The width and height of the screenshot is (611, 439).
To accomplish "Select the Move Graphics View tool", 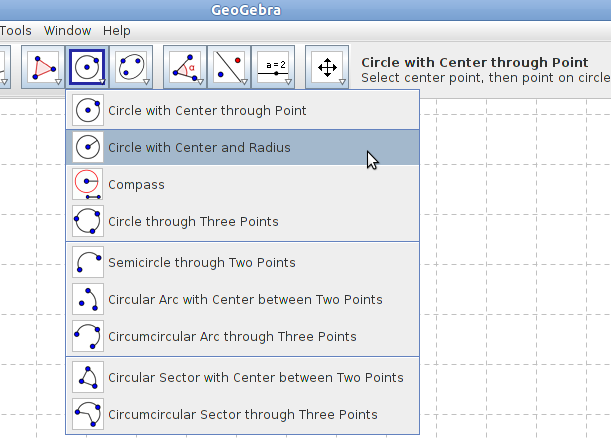I will (327, 67).
